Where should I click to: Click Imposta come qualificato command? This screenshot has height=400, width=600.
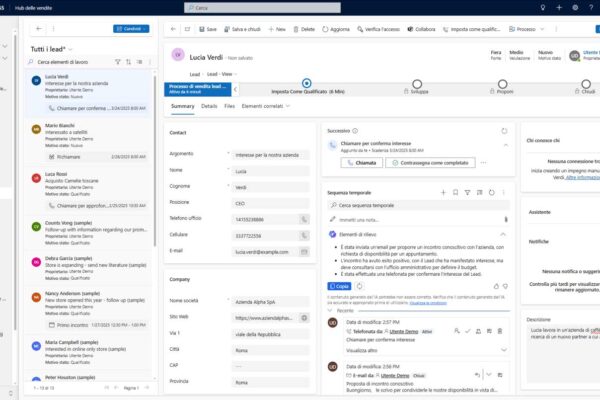[x=471, y=29]
